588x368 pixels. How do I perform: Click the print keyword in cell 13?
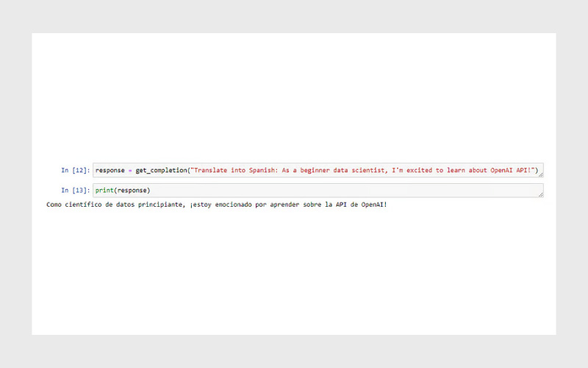point(104,191)
